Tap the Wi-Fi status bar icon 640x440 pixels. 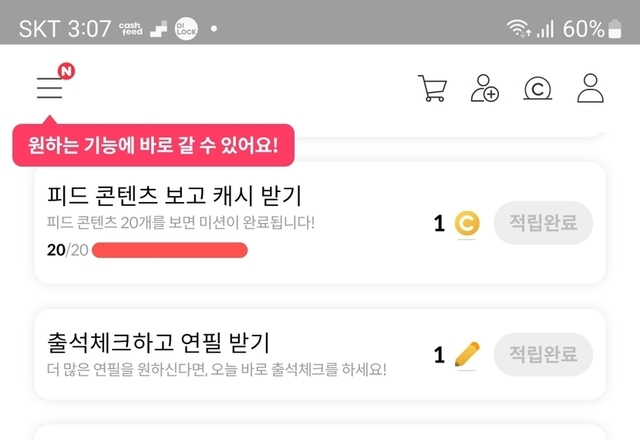tap(518, 29)
